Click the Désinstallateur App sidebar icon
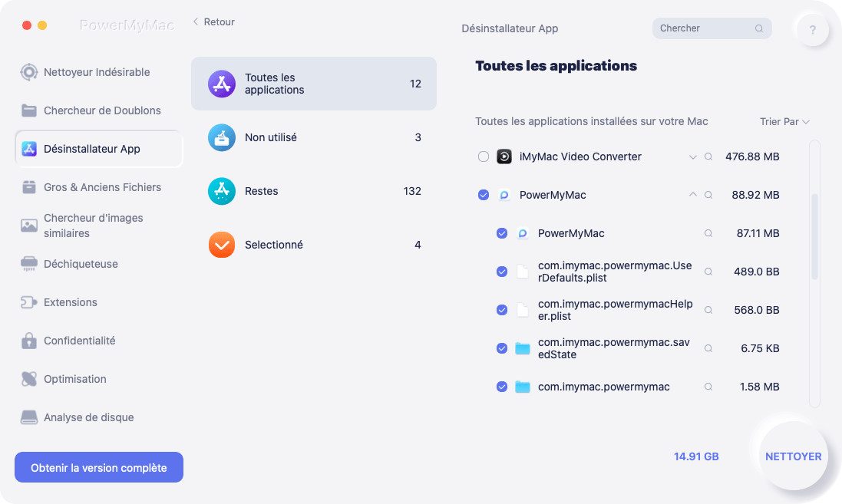This screenshot has height=504, width=842. click(29, 149)
